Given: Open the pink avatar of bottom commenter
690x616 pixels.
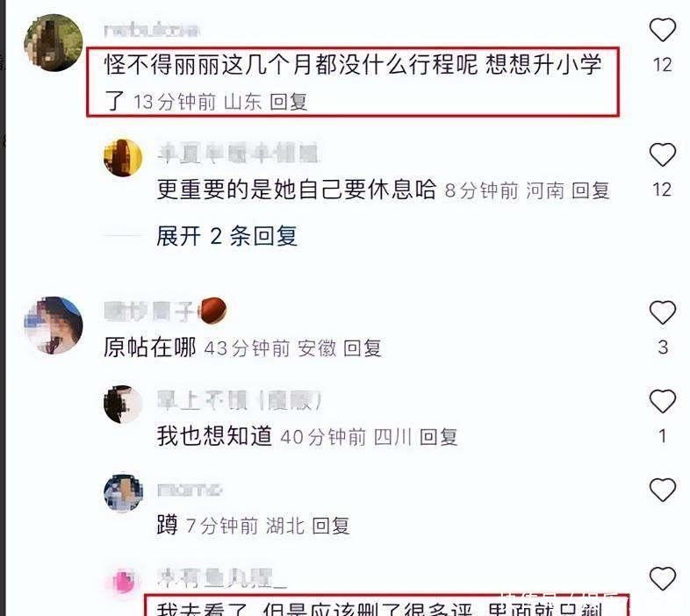Looking at the screenshot, I should click(123, 581).
